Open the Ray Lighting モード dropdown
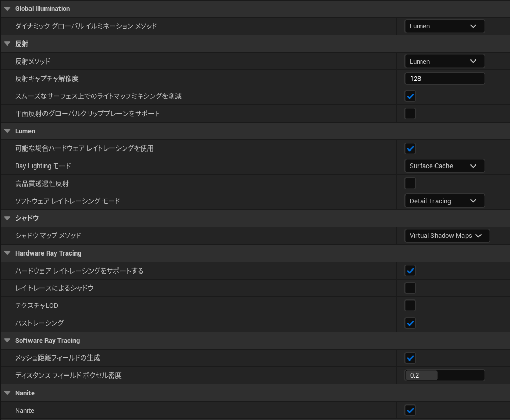The image size is (510, 420). tap(444, 166)
